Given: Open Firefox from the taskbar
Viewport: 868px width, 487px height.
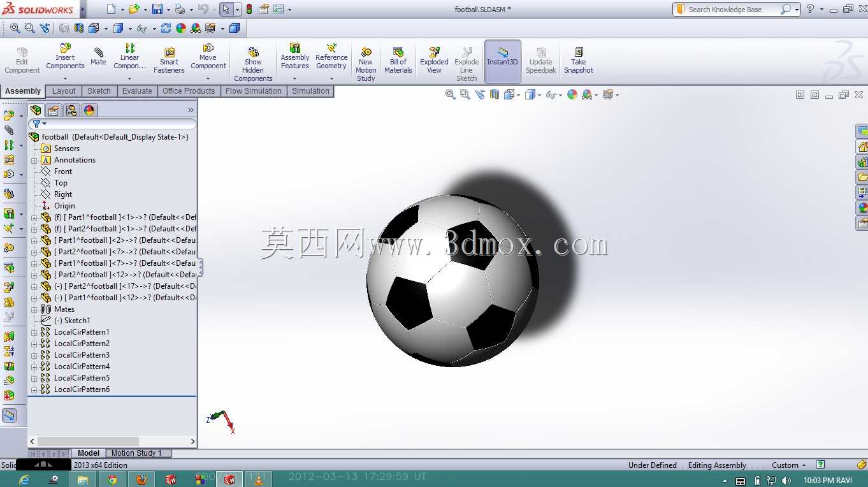Looking at the screenshot, I should pyautogui.click(x=141, y=480).
